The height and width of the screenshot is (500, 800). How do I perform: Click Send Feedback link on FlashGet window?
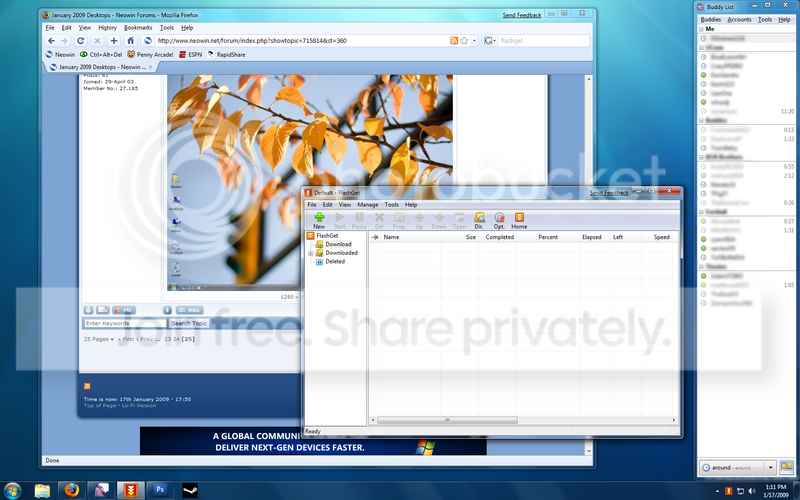click(609, 193)
